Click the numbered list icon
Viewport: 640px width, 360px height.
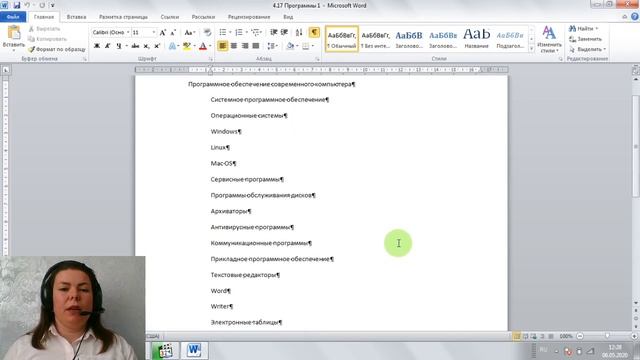[239, 32]
